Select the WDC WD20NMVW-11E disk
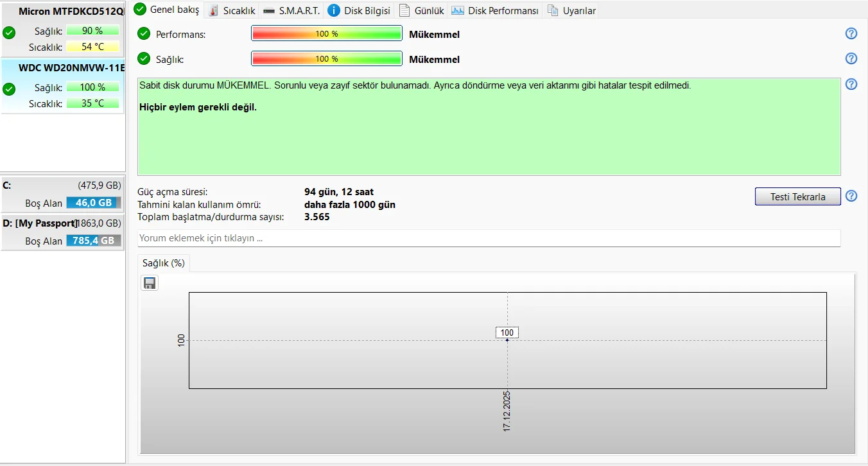Screen dimensions: 868x466 pos(62,86)
